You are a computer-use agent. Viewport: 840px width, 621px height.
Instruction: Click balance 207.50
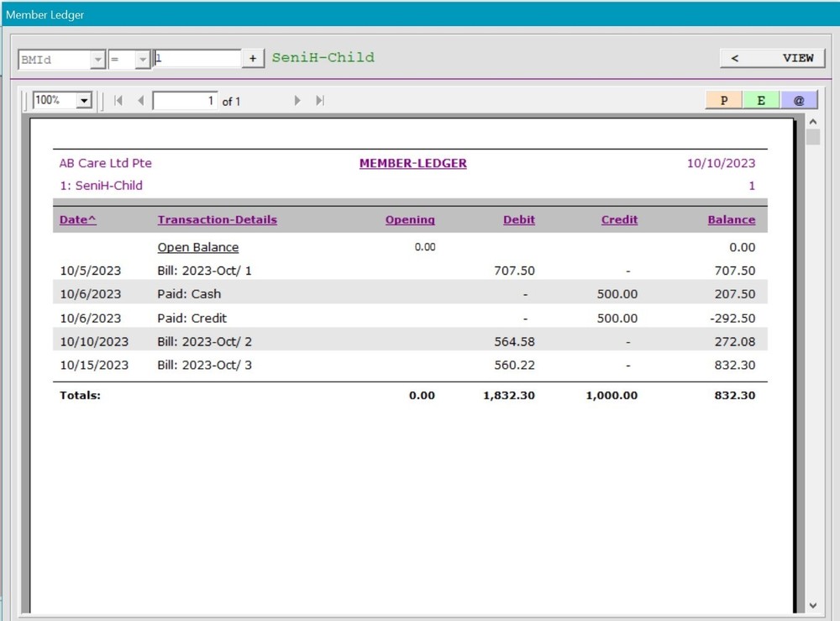coord(735,294)
